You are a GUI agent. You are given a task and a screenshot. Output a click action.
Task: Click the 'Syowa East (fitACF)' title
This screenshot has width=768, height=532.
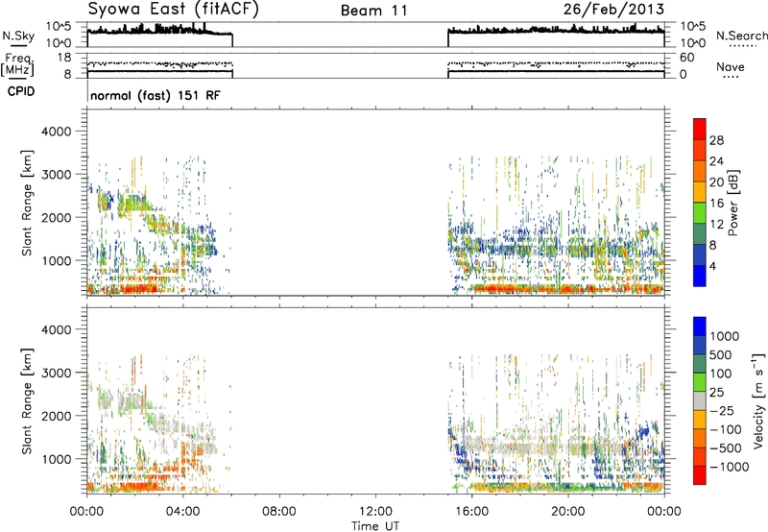[173, 10]
